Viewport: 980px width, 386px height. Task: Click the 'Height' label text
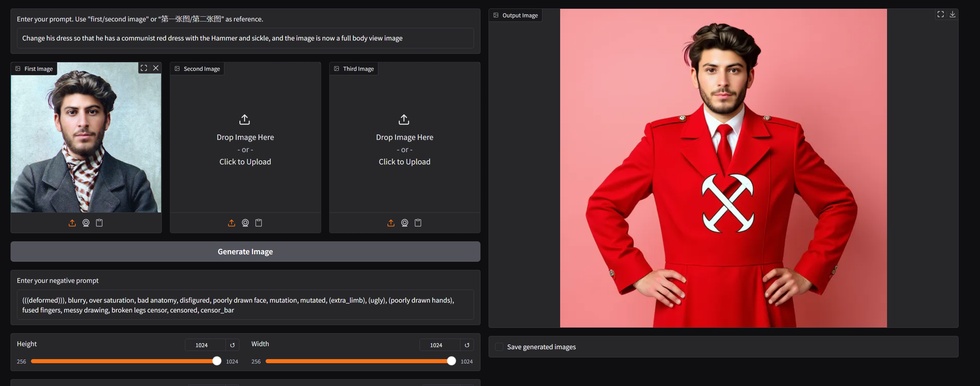27,344
